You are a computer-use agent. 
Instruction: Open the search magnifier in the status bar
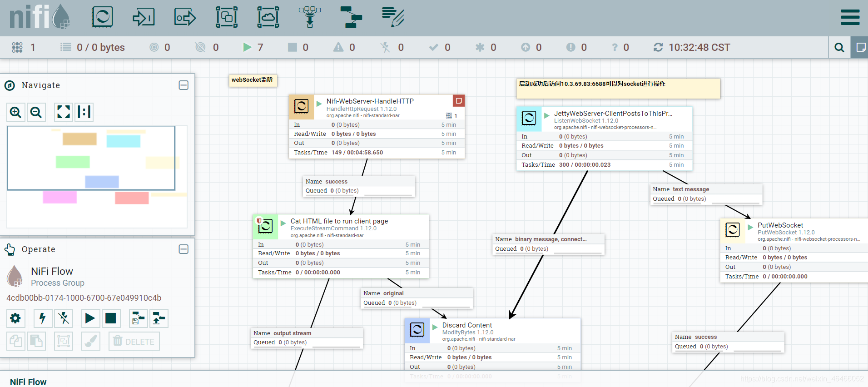pyautogui.click(x=839, y=47)
